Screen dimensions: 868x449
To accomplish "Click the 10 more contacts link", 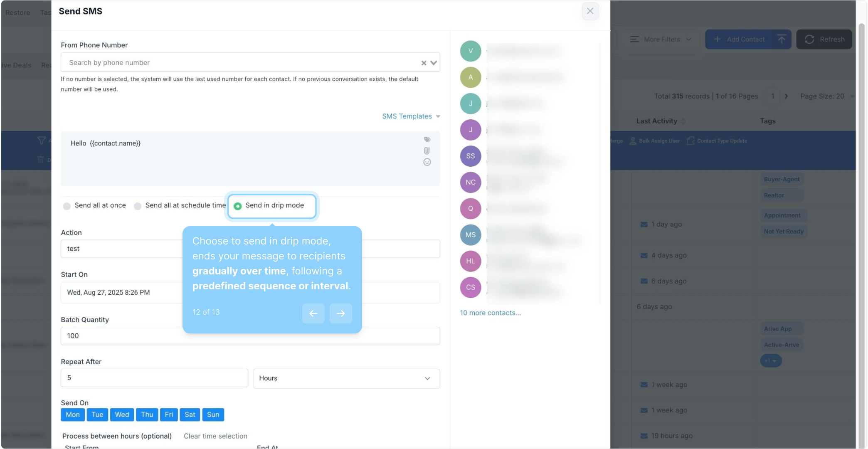I will 490,313.
